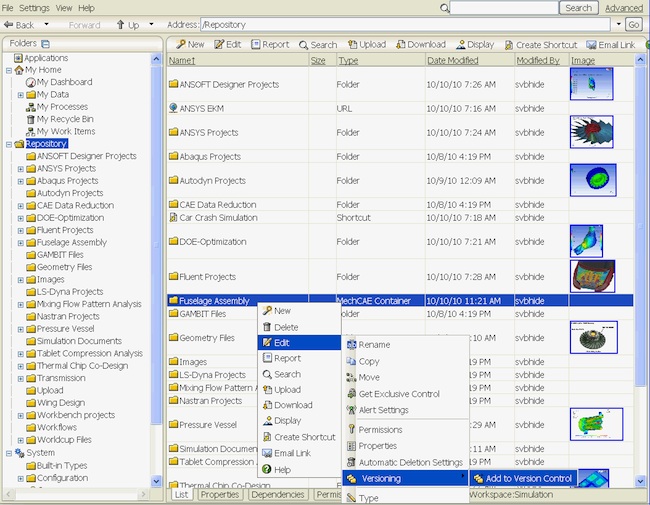Open Automatic Deletion Settings

pos(405,462)
